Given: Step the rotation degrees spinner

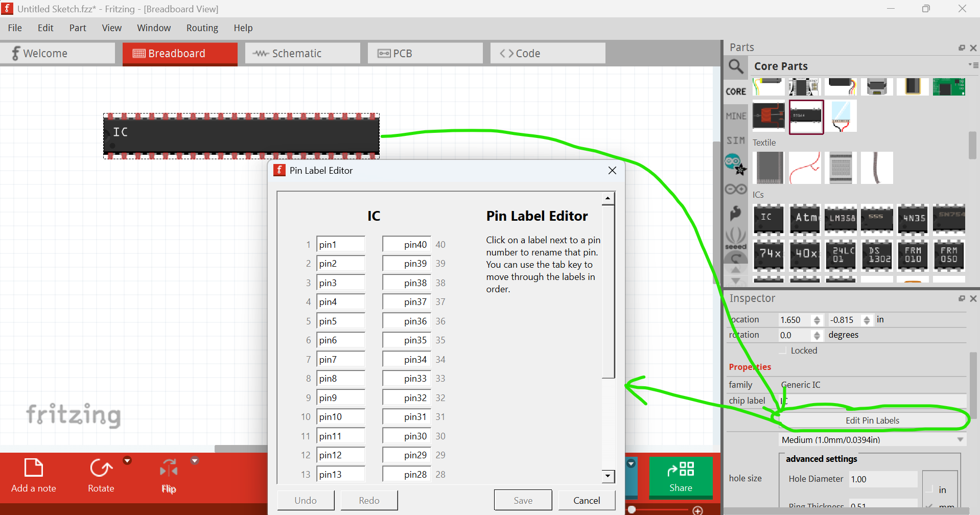Looking at the screenshot, I should tap(817, 335).
